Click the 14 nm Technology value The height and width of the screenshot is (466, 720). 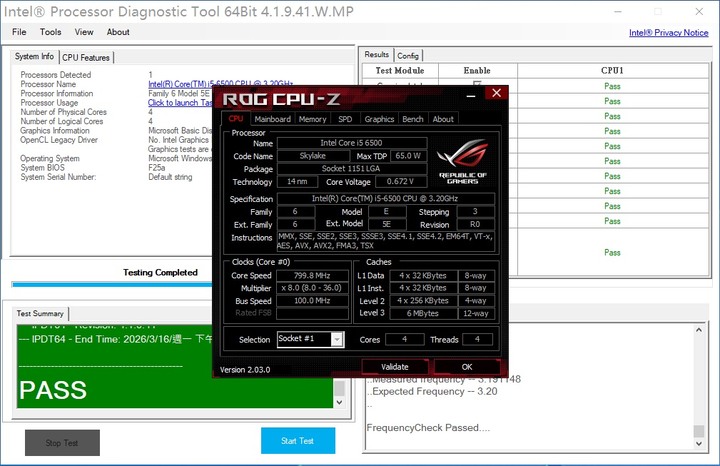coord(298,181)
